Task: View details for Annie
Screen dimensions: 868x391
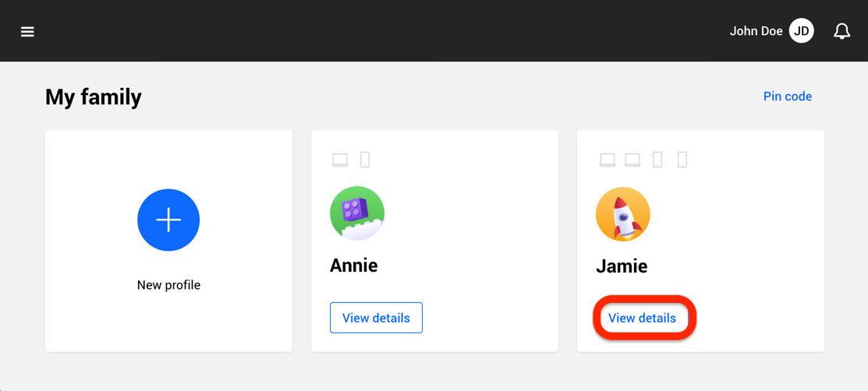Action: (376, 318)
